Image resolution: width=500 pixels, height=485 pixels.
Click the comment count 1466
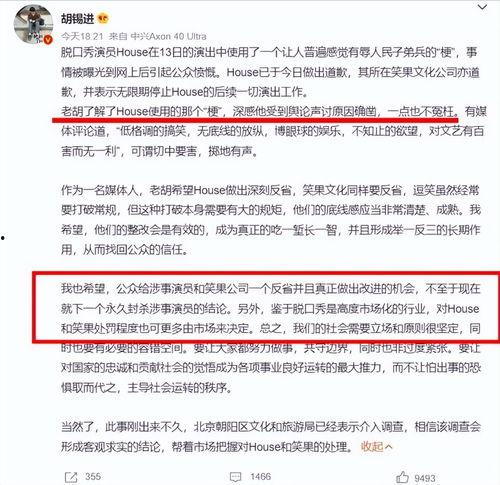tap(260, 477)
